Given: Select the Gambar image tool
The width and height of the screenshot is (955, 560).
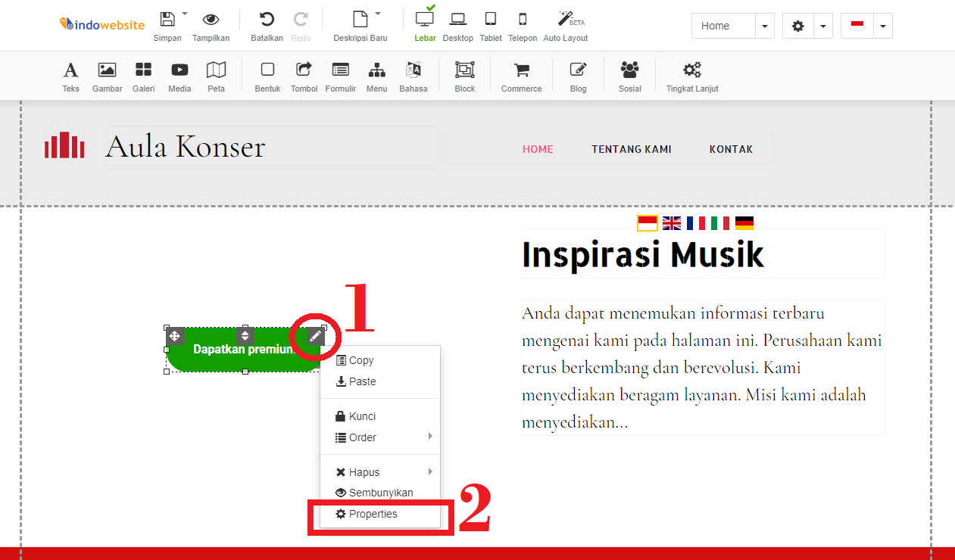Looking at the screenshot, I should (x=107, y=78).
